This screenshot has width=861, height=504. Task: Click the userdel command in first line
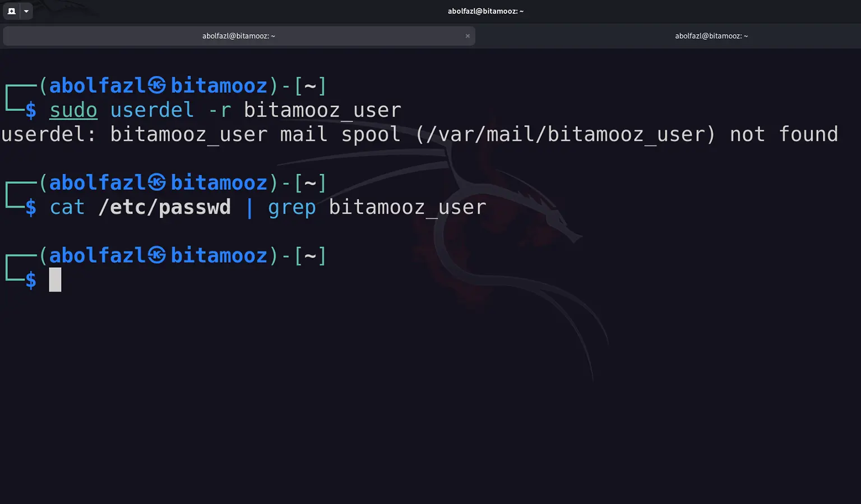pyautogui.click(x=152, y=110)
